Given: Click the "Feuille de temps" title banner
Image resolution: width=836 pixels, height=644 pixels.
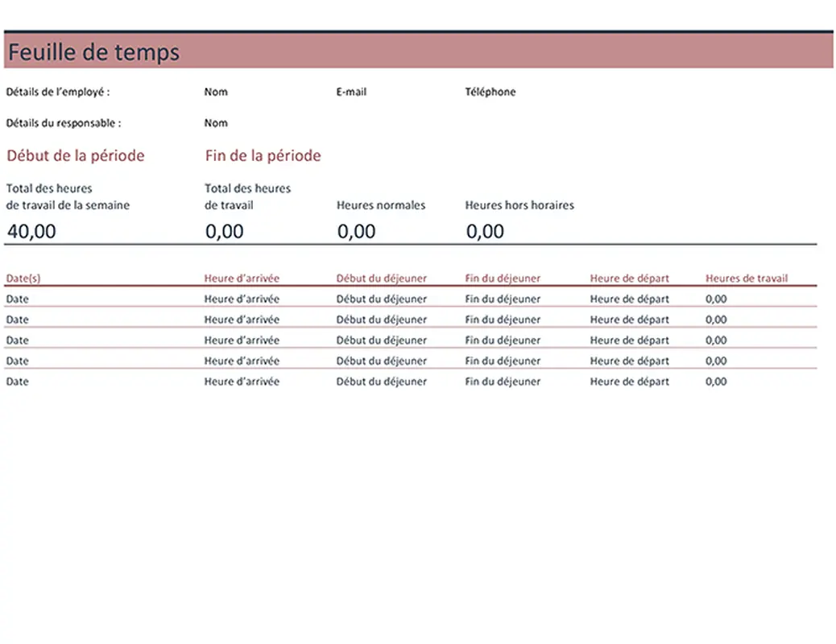Looking at the screenshot, I should click(93, 52).
